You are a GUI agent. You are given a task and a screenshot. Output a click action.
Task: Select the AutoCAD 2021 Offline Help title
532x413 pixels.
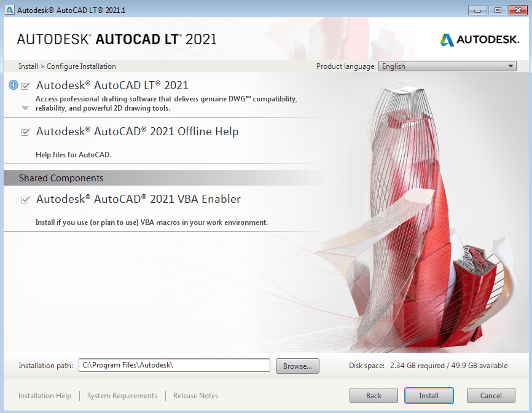tap(137, 132)
